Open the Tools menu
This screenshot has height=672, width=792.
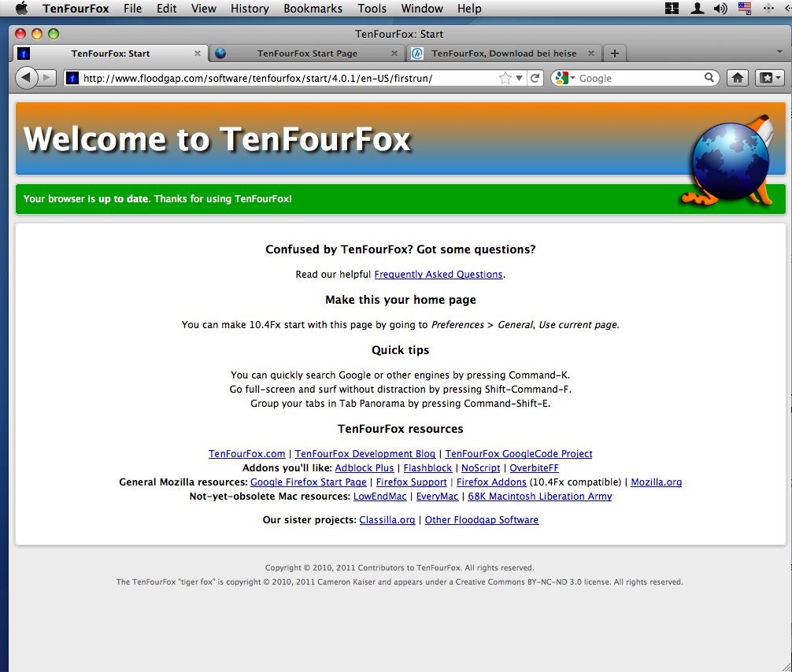point(372,9)
